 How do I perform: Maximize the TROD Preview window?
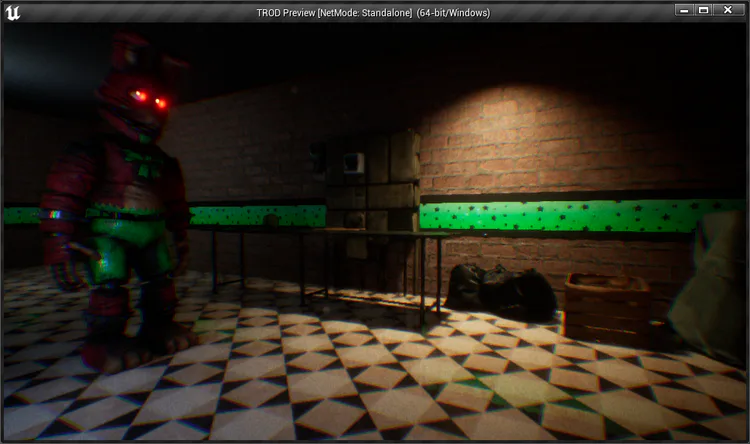pyautogui.click(x=703, y=10)
